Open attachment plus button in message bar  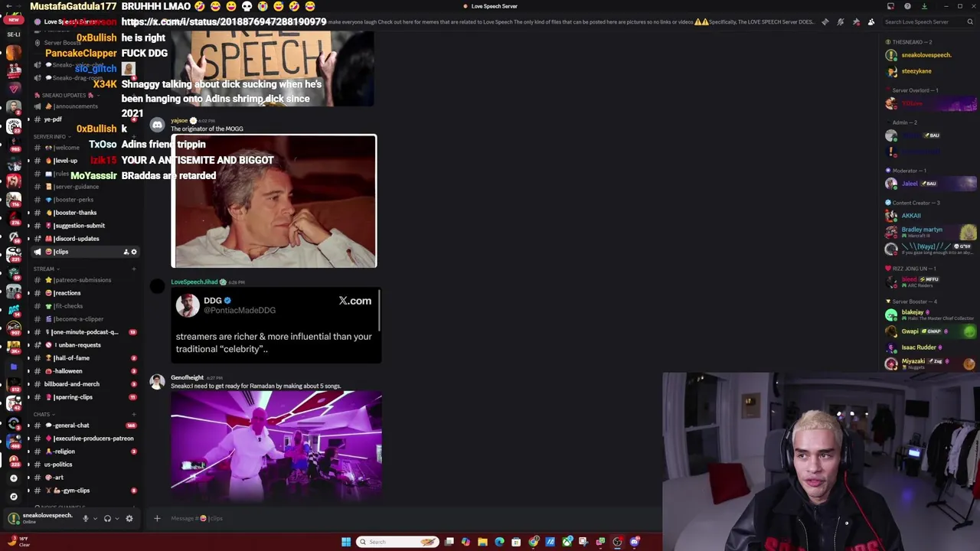pos(157,518)
